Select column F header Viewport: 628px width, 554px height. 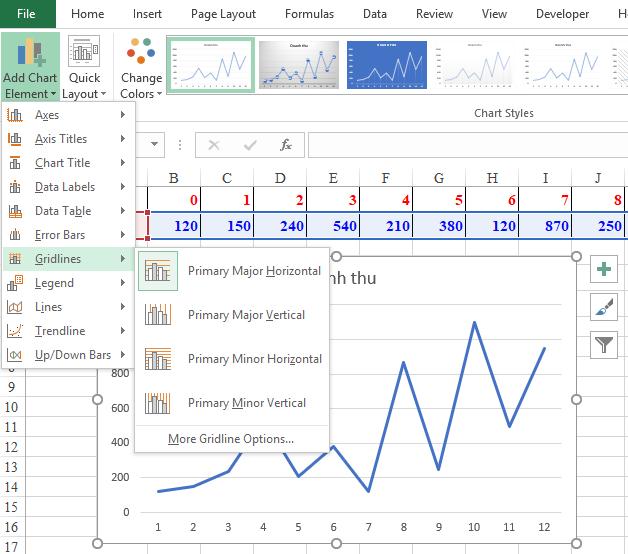pos(386,178)
